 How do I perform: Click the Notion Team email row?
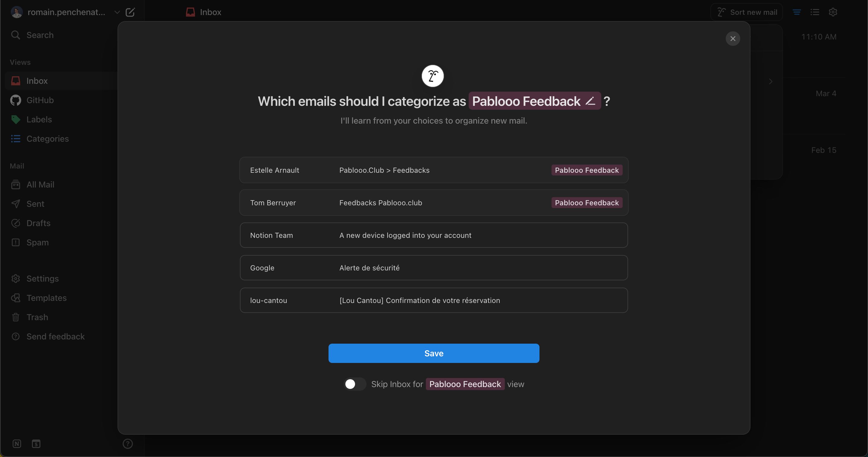(433, 235)
